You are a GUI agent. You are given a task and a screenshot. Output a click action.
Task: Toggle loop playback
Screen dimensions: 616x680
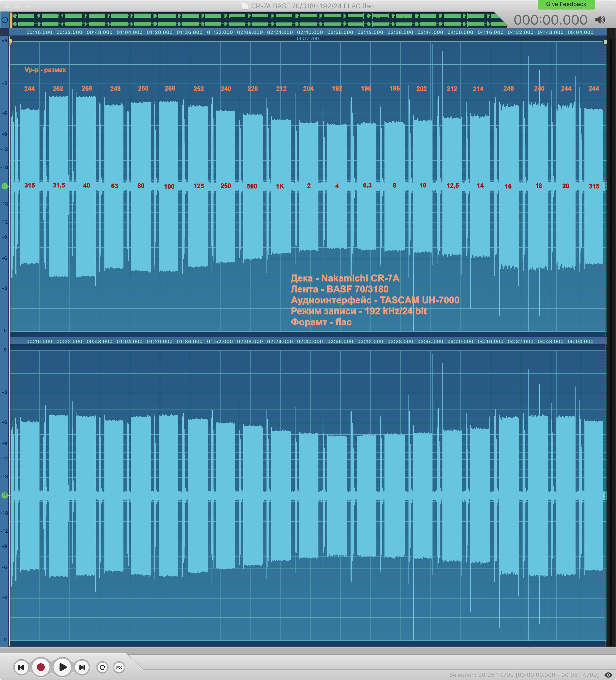pyautogui.click(x=103, y=667)
